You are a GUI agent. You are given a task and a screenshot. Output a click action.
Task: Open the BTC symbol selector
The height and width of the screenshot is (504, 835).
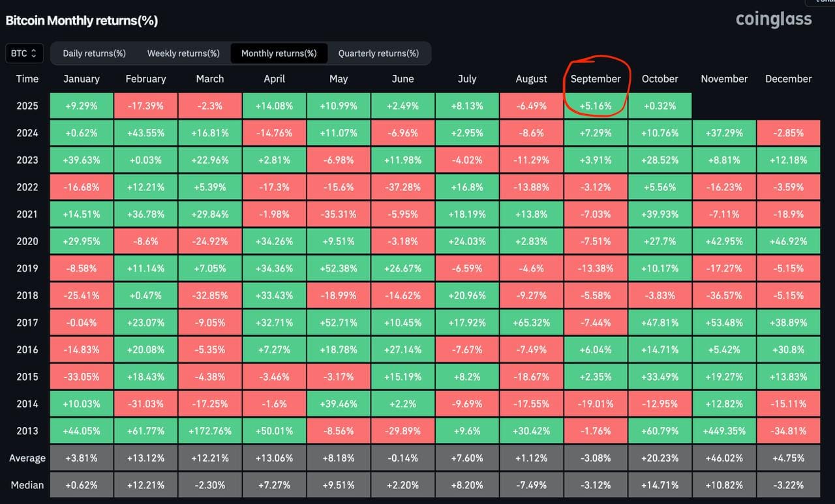tap(23, 53)
